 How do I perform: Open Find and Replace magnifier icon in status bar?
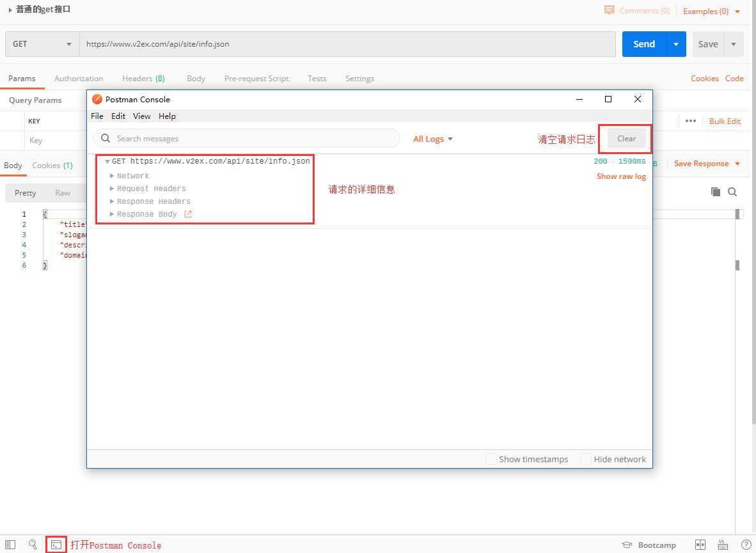tap(33, 545)
